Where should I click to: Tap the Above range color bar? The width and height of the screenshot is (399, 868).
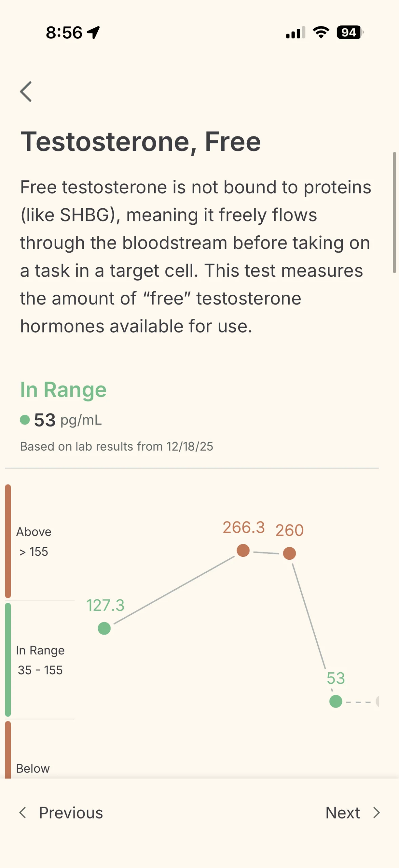[8, 541]
